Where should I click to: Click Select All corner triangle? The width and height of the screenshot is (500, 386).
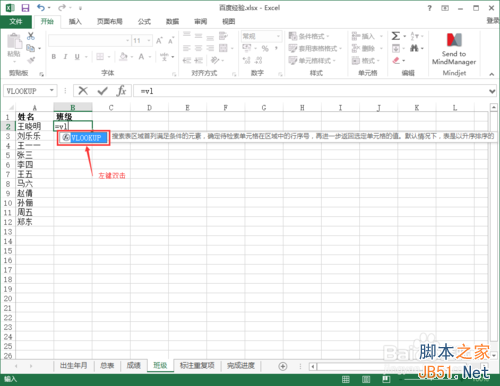click(10, 107)
